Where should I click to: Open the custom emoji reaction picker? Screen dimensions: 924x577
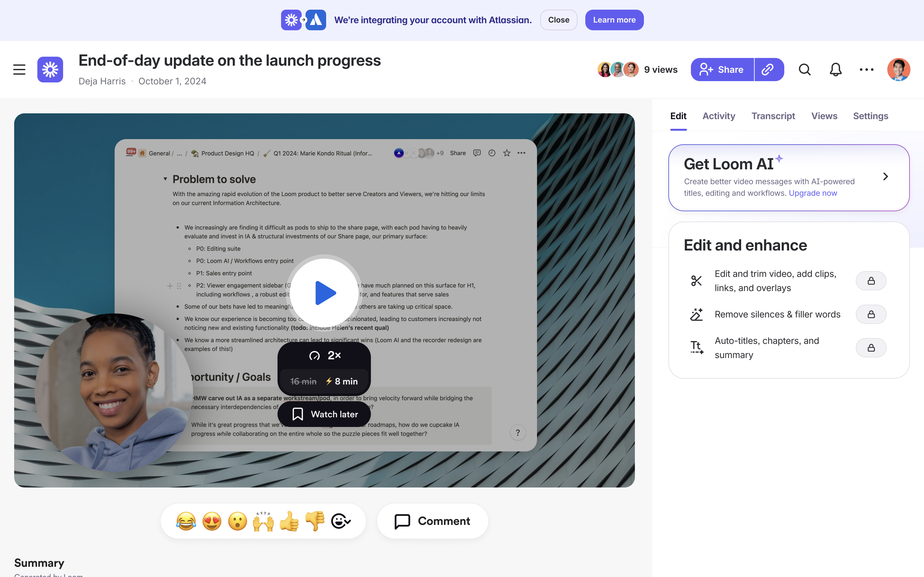click(341, 521)
